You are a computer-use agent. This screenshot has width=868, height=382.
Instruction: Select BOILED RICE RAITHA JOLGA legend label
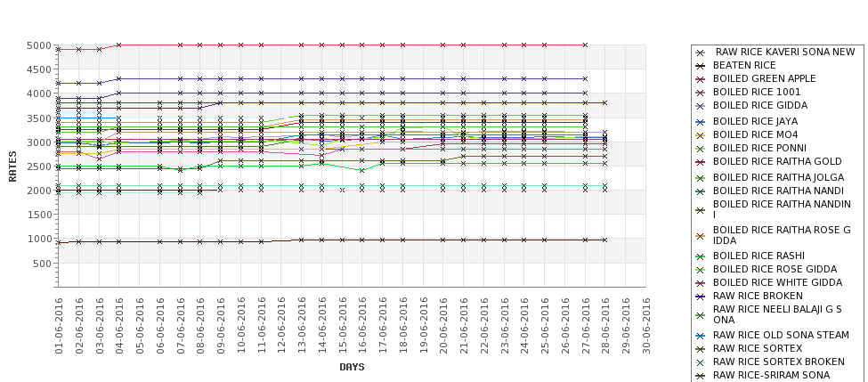(x=778, y=177)
